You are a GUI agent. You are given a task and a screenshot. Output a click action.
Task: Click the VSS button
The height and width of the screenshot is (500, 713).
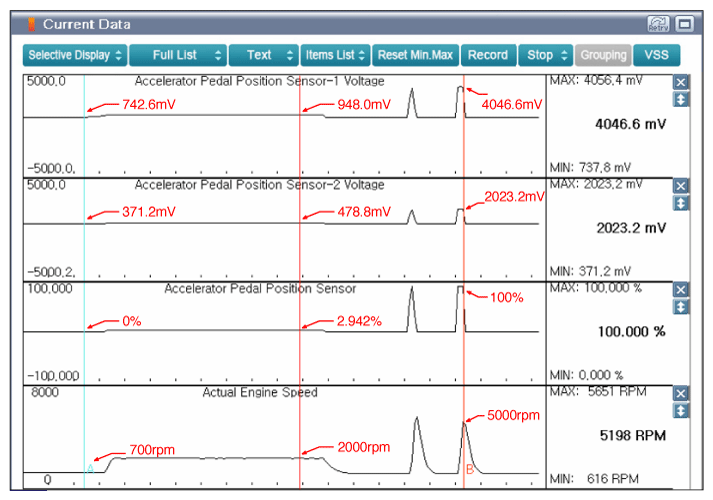[x=656, y=55]
